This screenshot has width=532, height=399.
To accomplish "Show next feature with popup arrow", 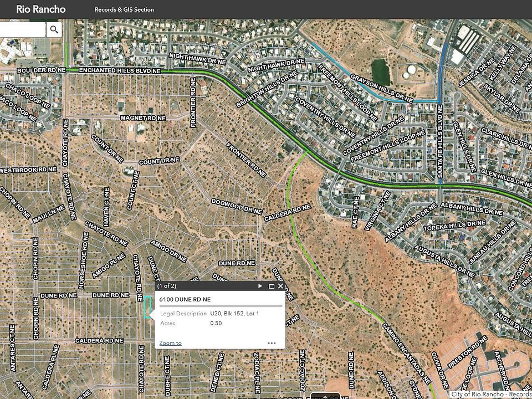I will point(260,286).
